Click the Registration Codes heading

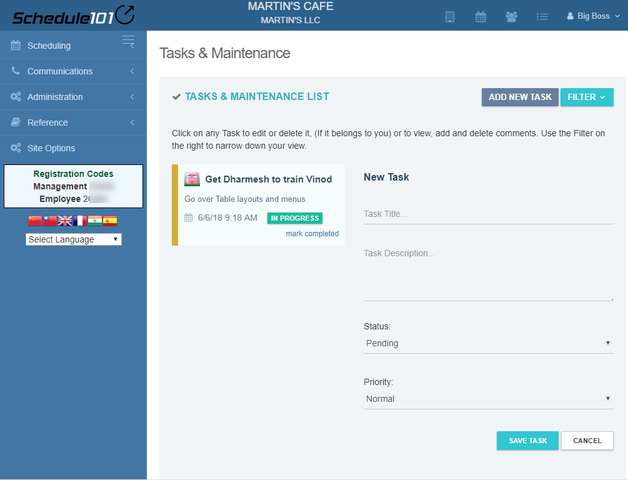[73, 174]
